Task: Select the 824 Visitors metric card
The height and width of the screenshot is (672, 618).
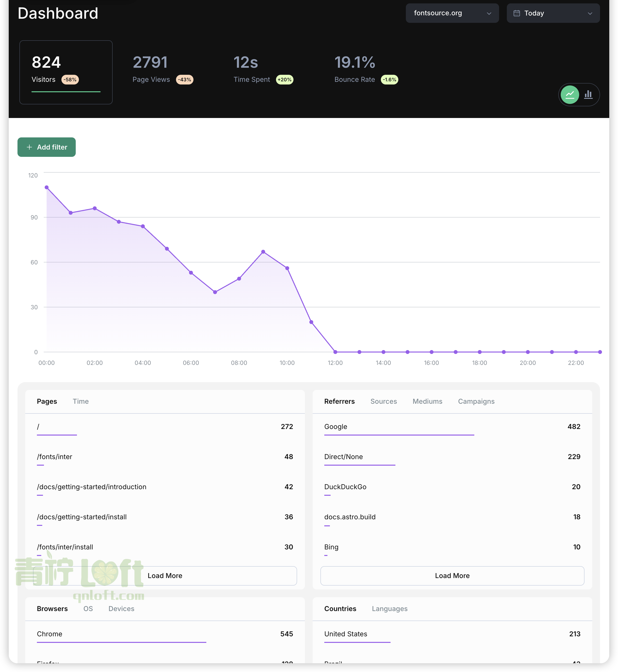Action: (66, 72)
